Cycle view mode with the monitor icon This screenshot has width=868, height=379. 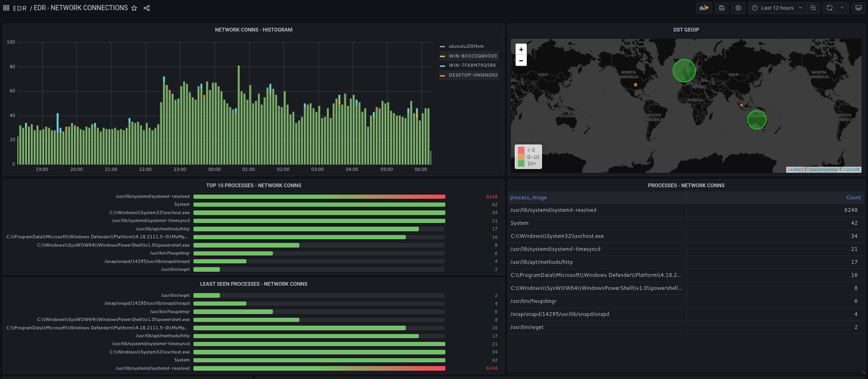(x=858, y=8)
